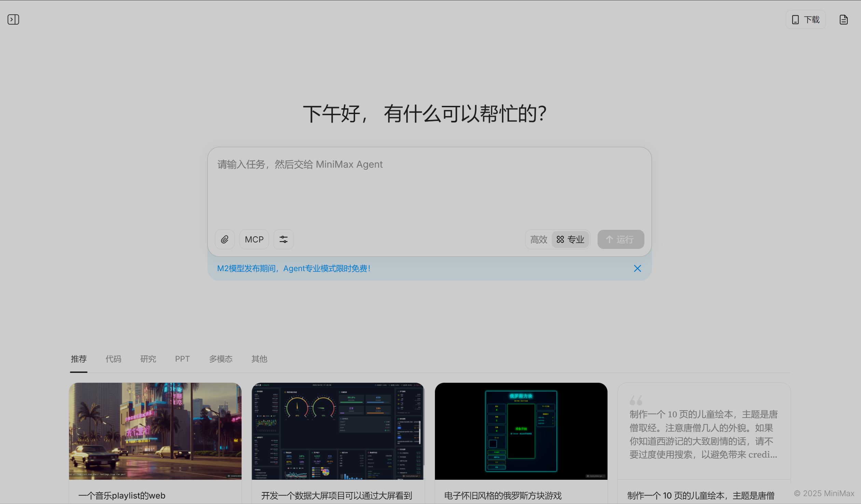Screen dimensions: 861x504
Task: Collapse the left sidebar panel
Action: point(13,19)
